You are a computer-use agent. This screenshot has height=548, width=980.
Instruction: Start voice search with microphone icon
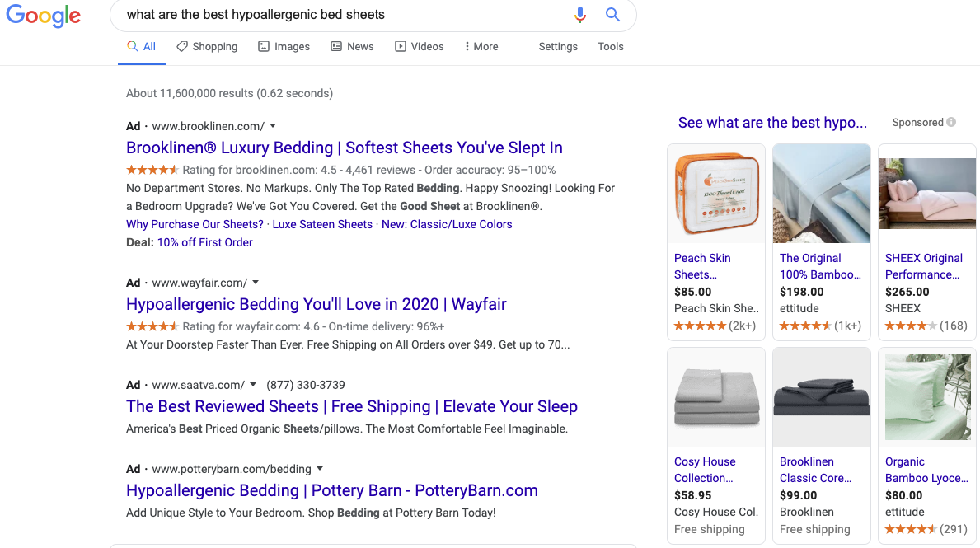tap(580, 15)
